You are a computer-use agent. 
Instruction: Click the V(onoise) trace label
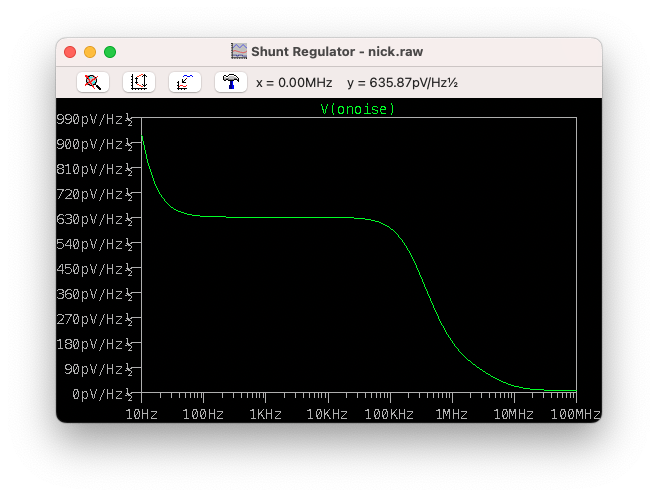tap(358, 109)
